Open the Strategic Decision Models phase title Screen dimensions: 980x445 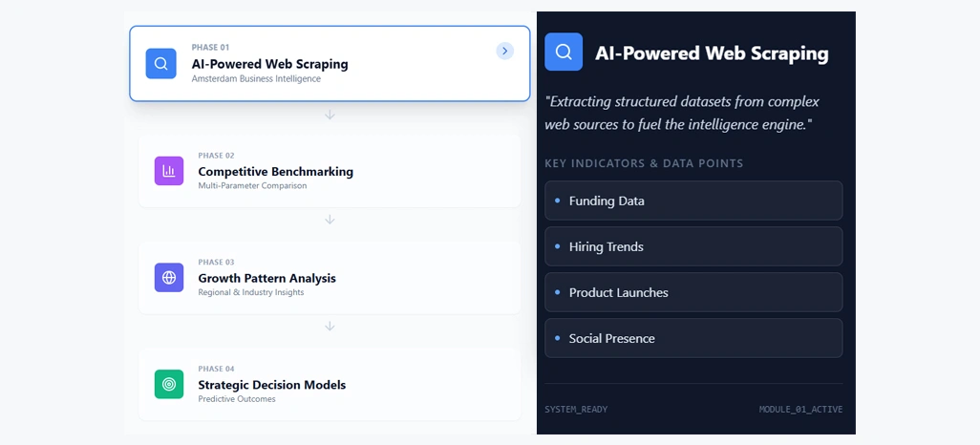click(x=271, y=385)
